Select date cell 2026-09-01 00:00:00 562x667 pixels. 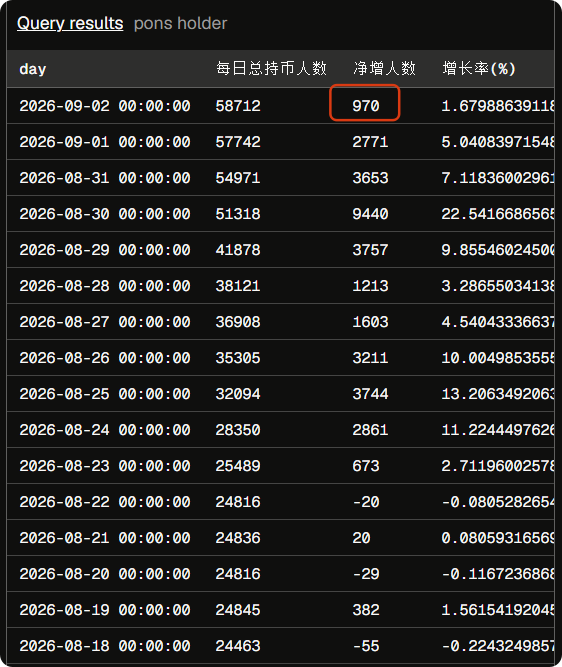click(105, 142)
